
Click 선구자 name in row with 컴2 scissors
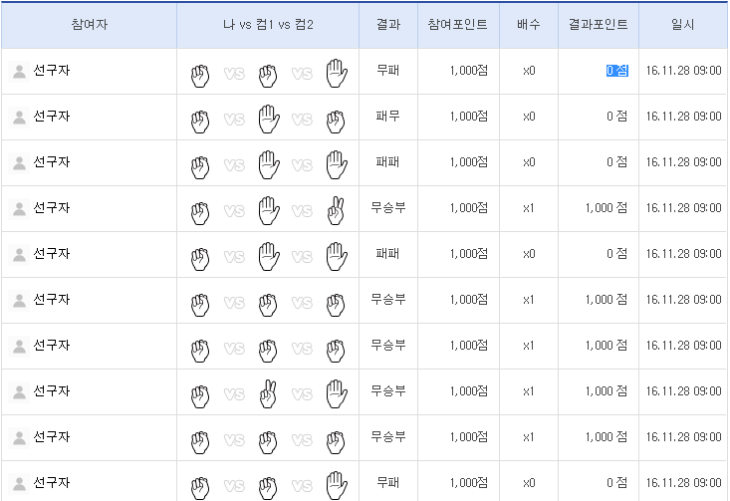pos(52,208)
